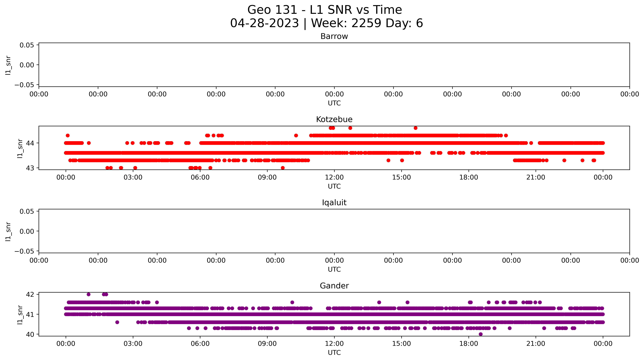Screen dimensions: 644x361
Task: Click the 18:00 x-tick on Gander plot
Action: (x=469, y=344)
